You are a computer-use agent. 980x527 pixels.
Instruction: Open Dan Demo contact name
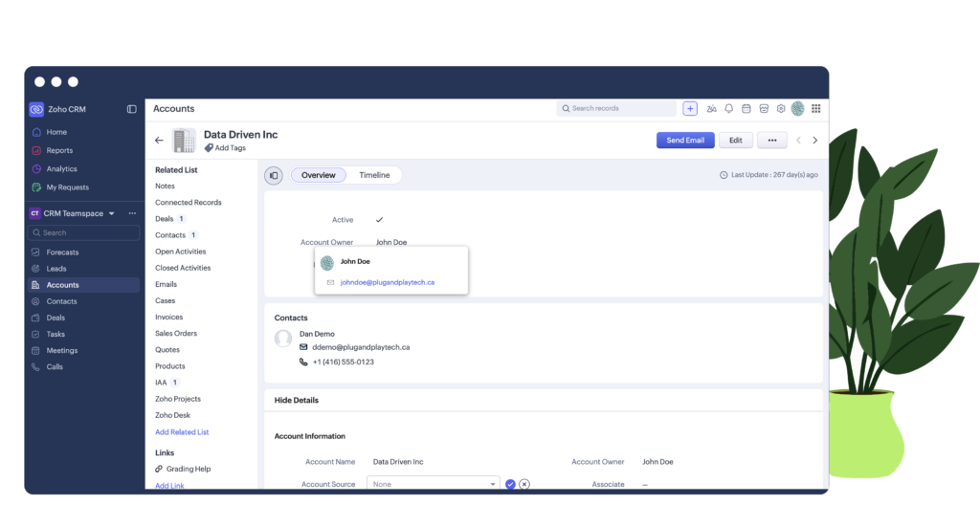click(x=317, y=334)
